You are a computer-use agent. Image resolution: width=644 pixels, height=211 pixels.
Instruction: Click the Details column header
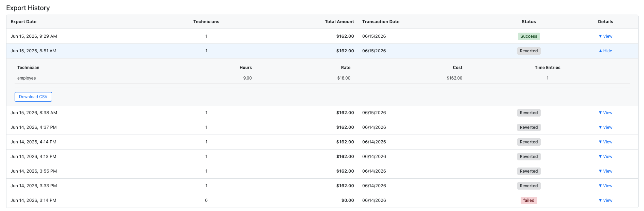[x=606, y=22]
